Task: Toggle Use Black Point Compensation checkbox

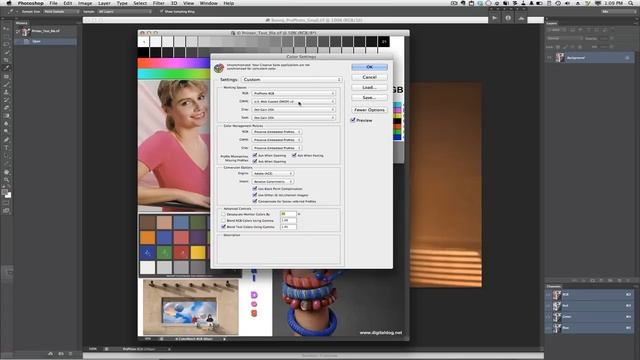Action: 255,189
